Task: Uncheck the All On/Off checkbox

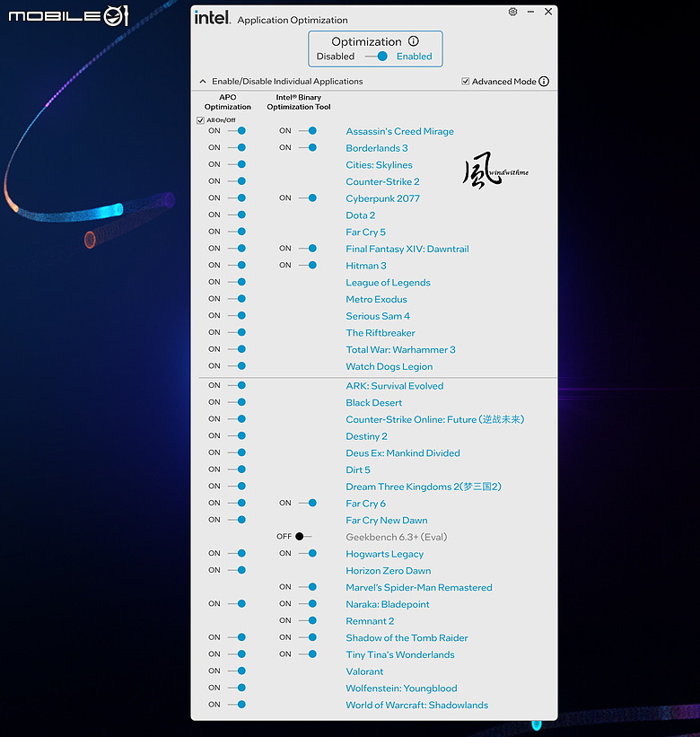Action: 201,120
